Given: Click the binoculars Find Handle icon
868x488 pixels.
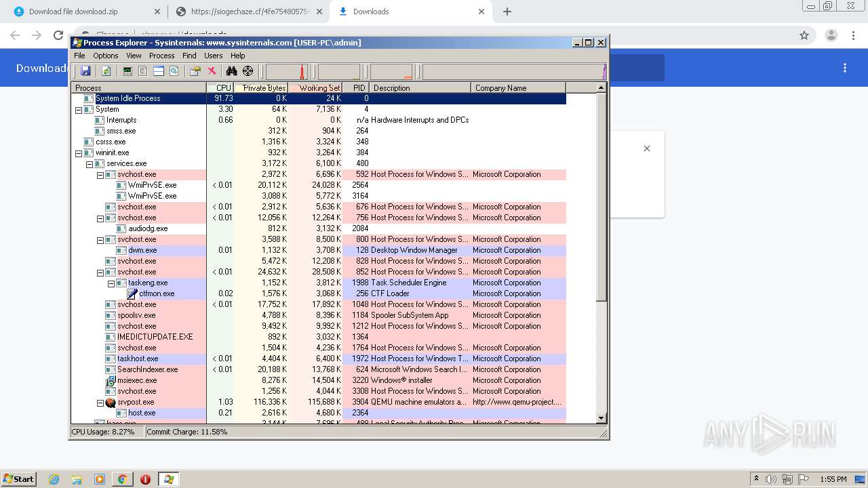Looking at the screenshot, I should [232, 71].
